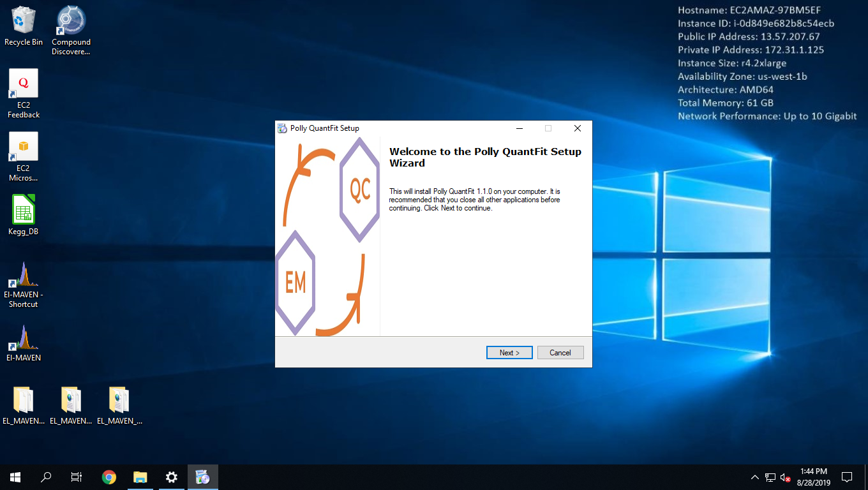The width and height of the screenshot is (868, 490).
Task: Cancel the Polly QuantFit Setup wizard
Action: (560, 353)
